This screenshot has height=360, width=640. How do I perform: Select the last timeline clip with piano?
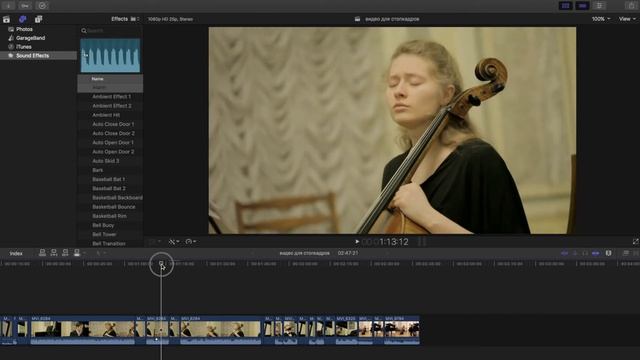(x=402, y=330)
